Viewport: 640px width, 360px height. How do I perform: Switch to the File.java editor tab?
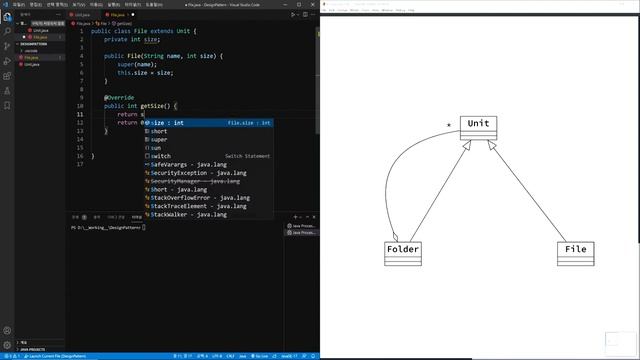click(118, 15)
